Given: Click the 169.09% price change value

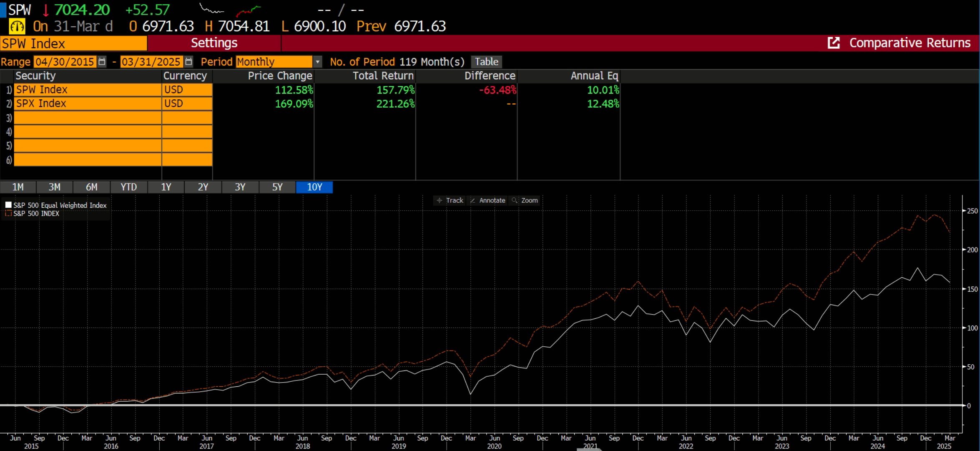Looking at the screenshot, I should click(294, 103).
